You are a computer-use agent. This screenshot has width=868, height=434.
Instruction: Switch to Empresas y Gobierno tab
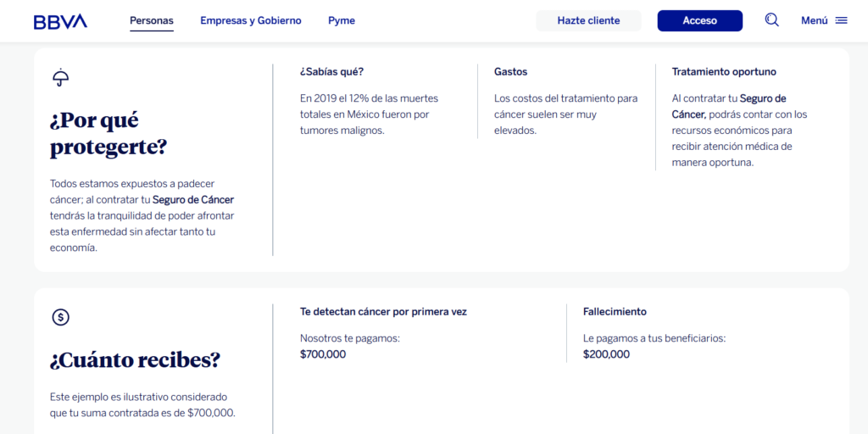pos(251,20)
